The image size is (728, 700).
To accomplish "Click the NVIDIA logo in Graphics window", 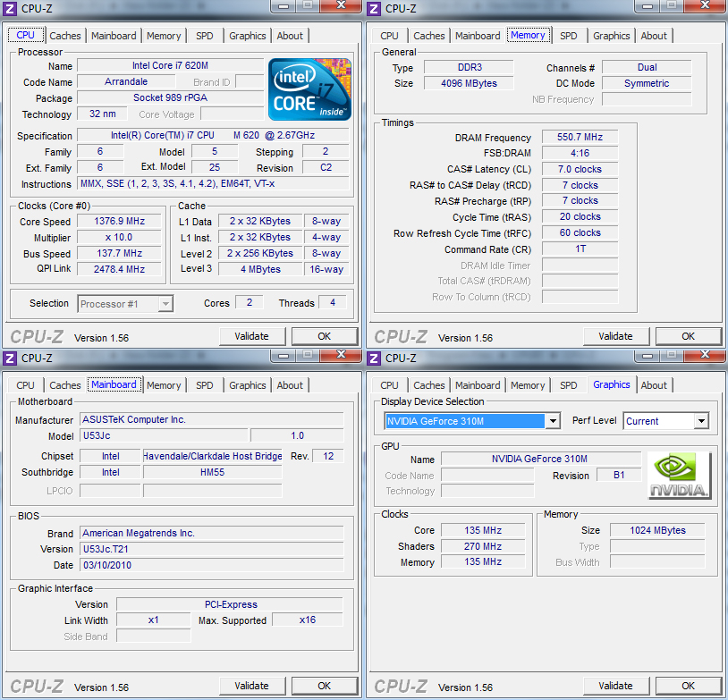I will pyautogui.click(x=679, y=476).
